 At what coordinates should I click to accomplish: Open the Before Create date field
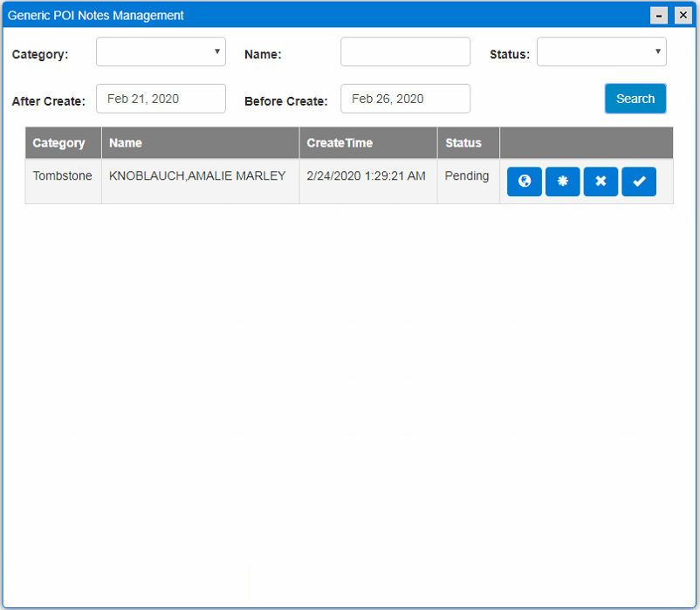click(405, 99)
